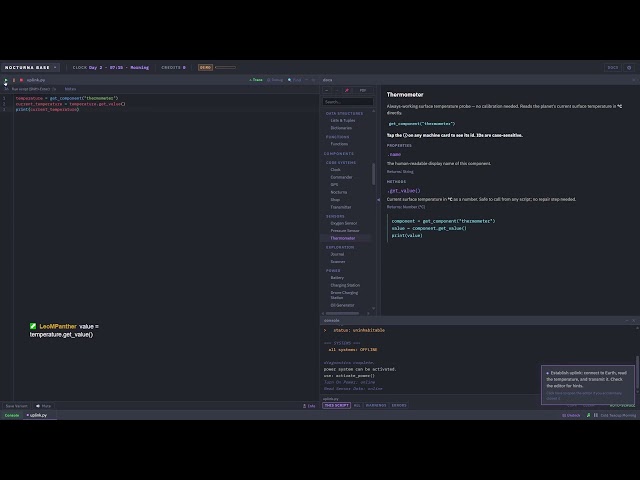Screen dimensions: 640x480
Task: Click CLOCK Day 2 time display
Action: [x=111, y=68]
